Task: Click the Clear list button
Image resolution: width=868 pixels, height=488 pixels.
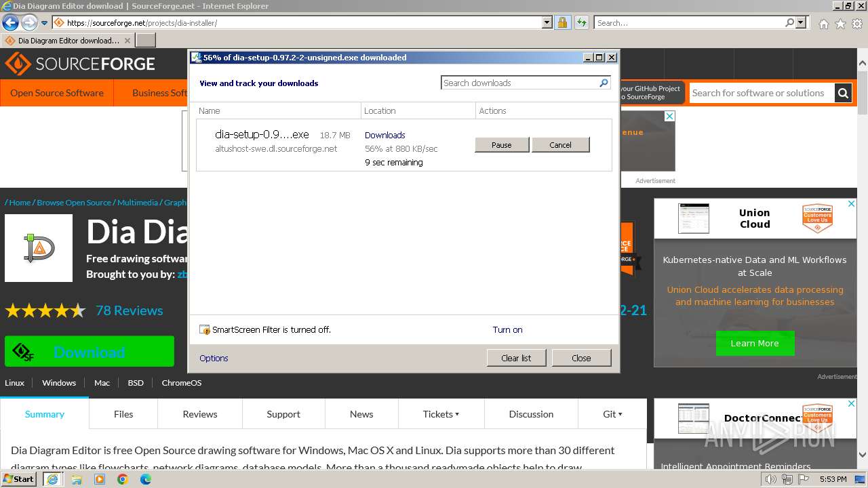Action: [x=516, y=358]
